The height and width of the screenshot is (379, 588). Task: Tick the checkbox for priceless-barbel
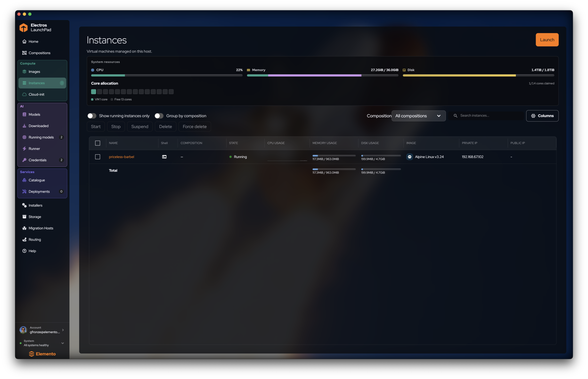(98, 157)
